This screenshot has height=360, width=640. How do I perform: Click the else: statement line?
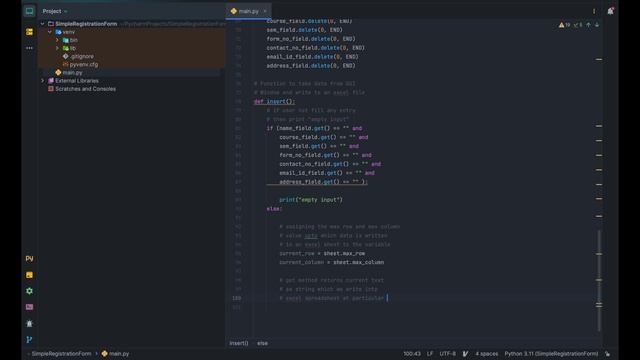[274, 209]
